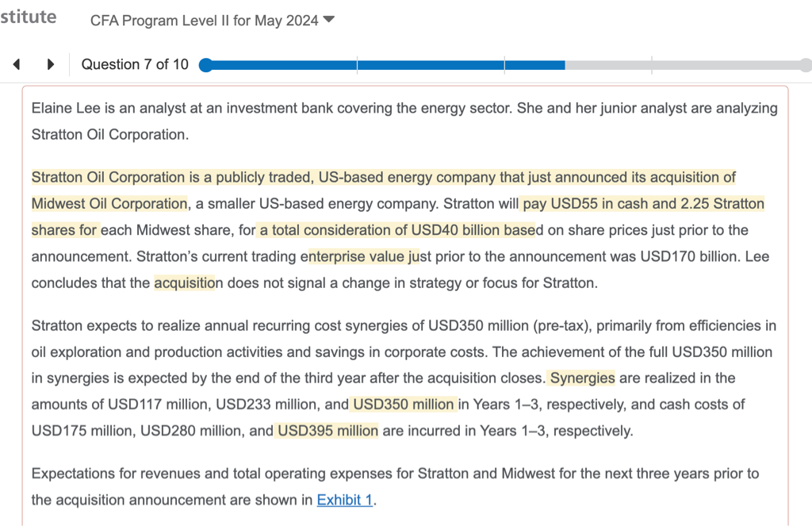The image size is (812, 526).
Task: Click highlighted "Midwest Oil Corporation" text
Action: click(x=109, y=204)
